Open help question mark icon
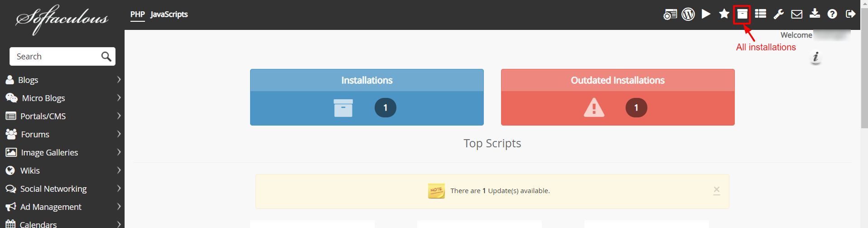 click(832, 14)
